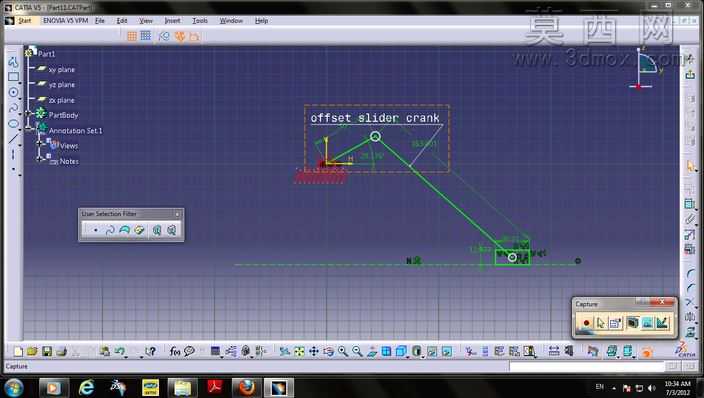Open the Tools menu
Screen dimensions: 704x398
pyautogui.click(x=200, y=21)
